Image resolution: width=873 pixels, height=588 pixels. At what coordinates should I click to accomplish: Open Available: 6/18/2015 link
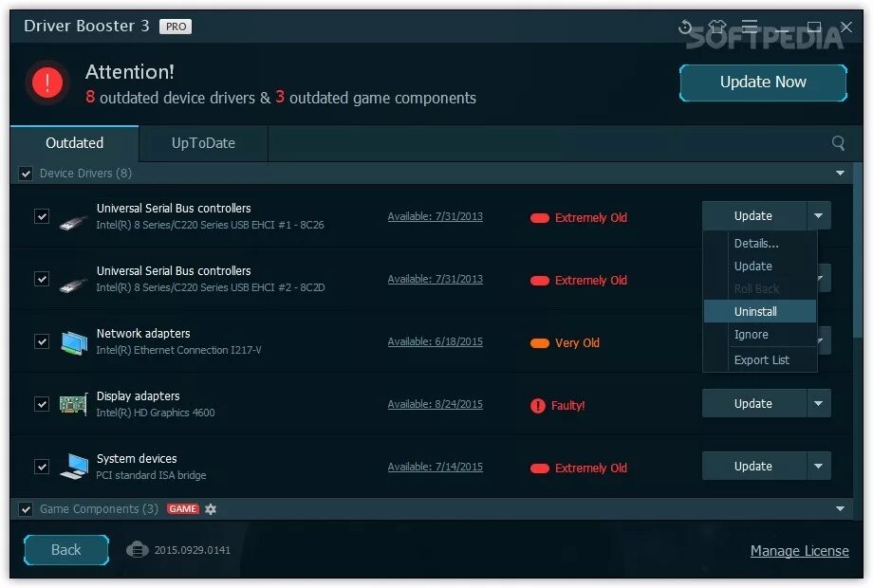436,341
